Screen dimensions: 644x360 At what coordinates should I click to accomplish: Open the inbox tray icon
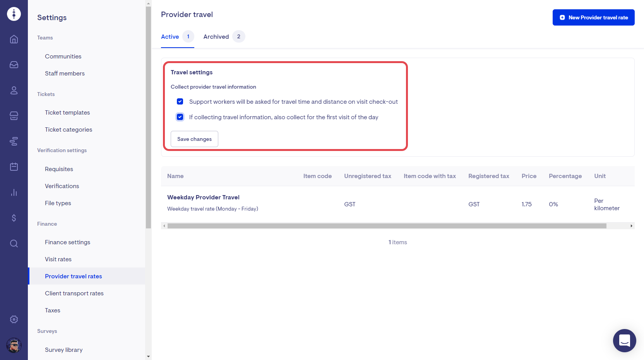coord(14,65)
